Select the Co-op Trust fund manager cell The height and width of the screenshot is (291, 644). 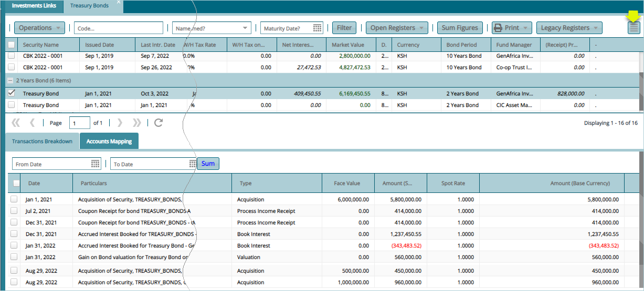coord(515,67)
